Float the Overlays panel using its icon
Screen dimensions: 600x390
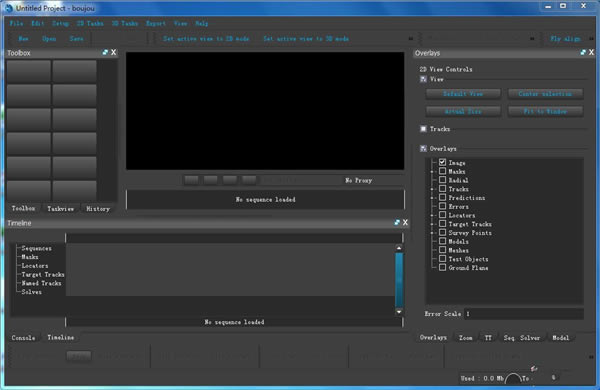tap(583, 52)
